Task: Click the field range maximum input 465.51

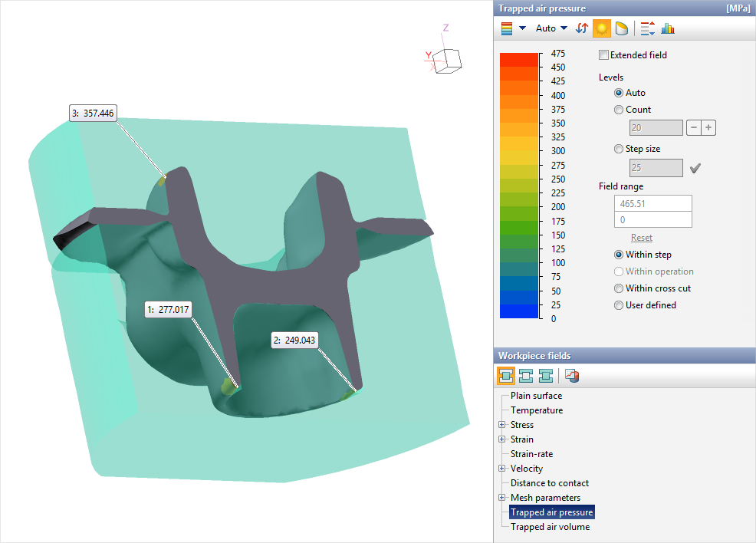Action: tap(652, 203)
